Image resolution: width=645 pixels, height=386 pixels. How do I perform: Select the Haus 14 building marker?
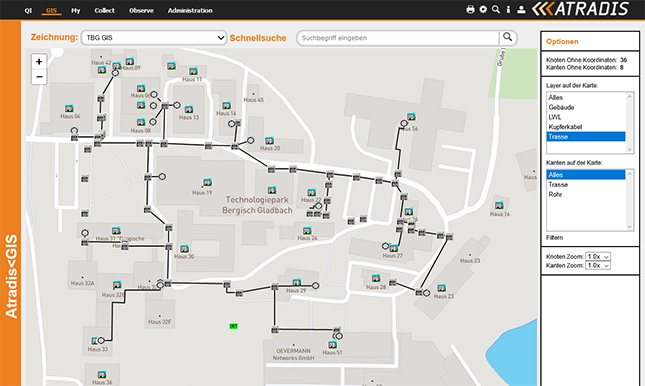click(226, 106)
